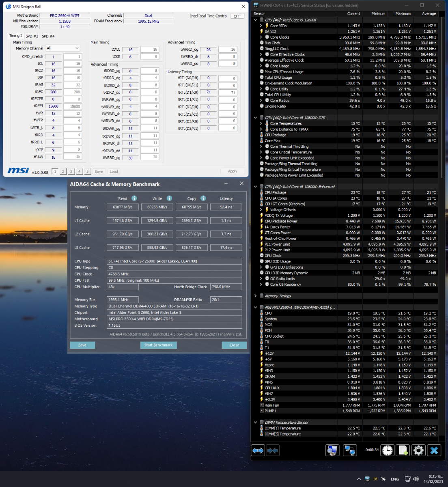This screenshot has height=487, width=448.
Task: Click the network tray icon
Action: tap(407, 479)
